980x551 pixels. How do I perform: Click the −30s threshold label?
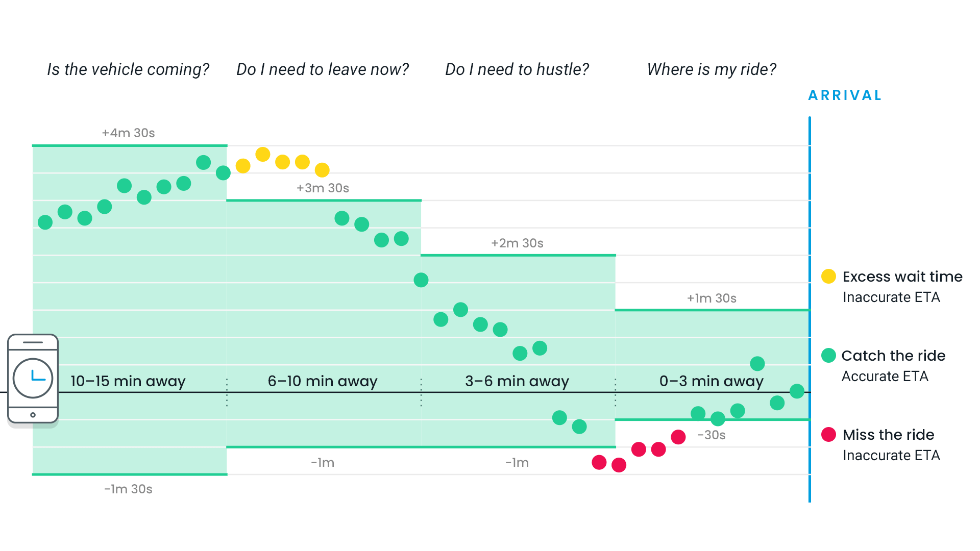pos(712,435)
